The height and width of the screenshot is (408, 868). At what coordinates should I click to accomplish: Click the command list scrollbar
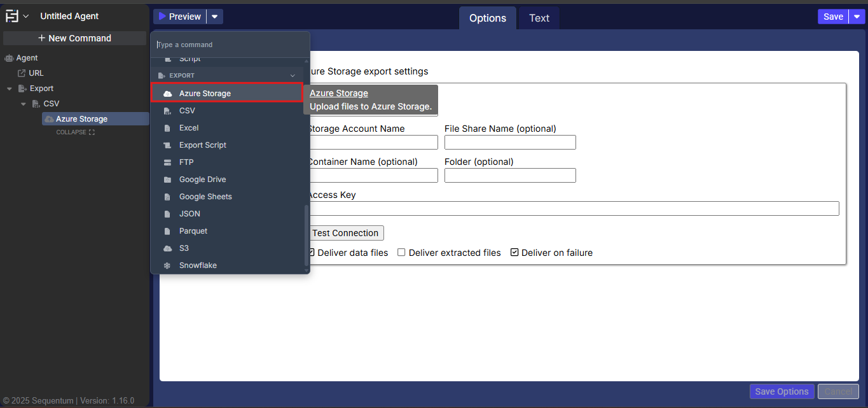[x=307, y=236]
